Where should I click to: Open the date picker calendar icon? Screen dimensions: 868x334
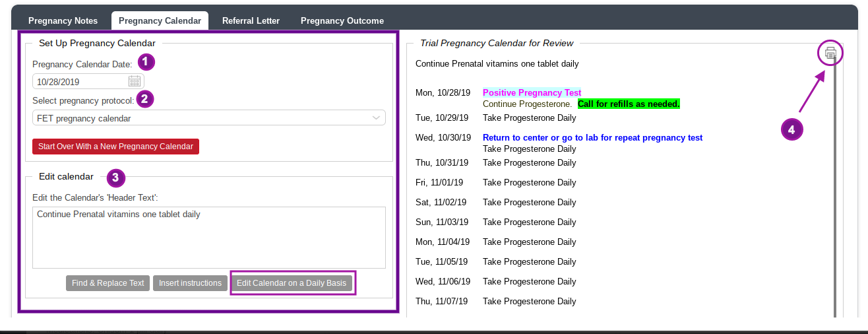(x=135, y=81)
